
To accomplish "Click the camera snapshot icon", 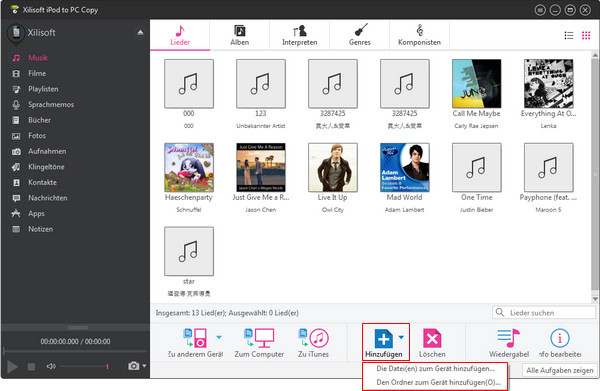I will pos(133,366).
